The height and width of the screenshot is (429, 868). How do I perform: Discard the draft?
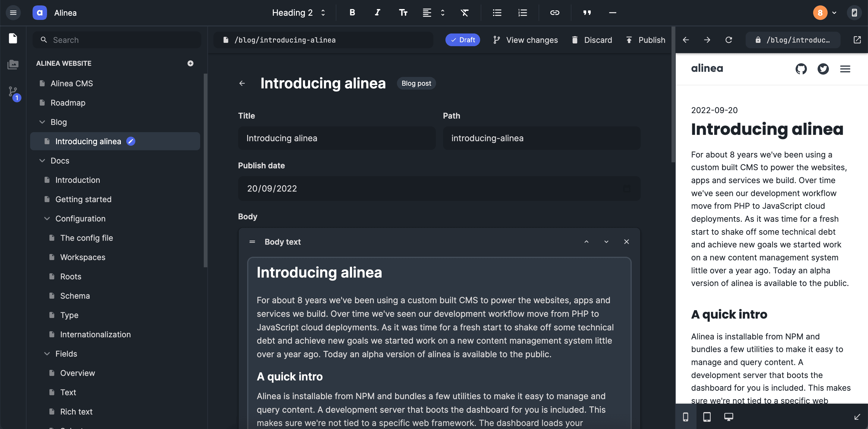point(592,40)
